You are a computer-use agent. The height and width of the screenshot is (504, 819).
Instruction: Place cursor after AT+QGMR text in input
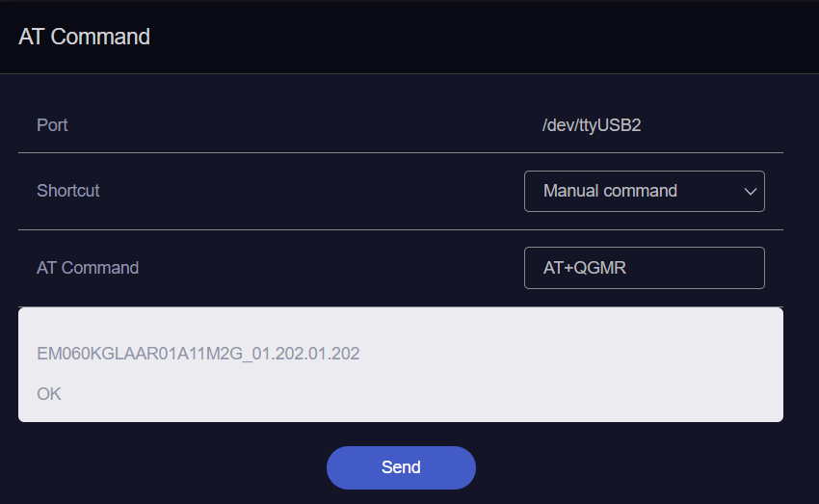(627, 268)
